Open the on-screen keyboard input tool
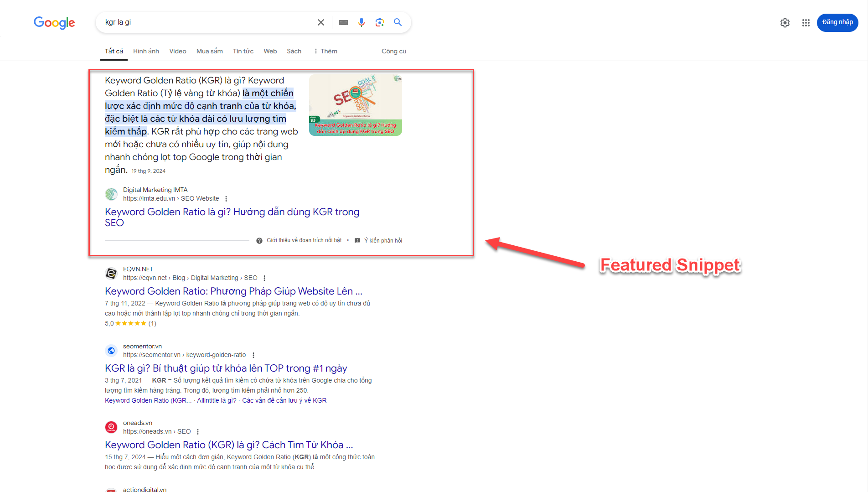The image size is (868, 492). pyautogui.click(x=344, y=22)
